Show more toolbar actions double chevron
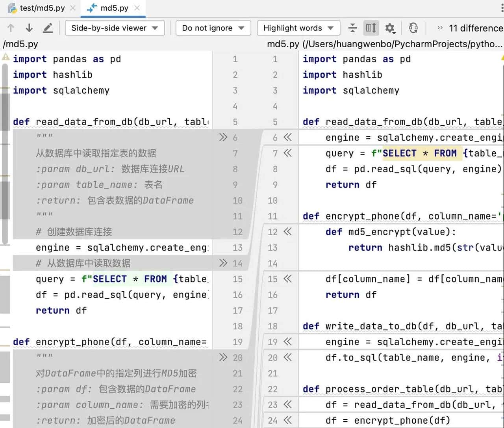Image resolution: width=504 pixels, height=428 pixels. [440, 28]
